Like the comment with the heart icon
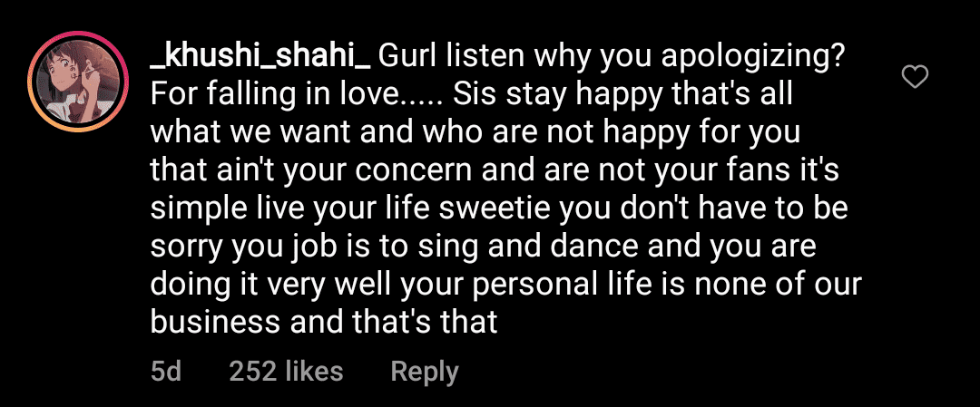 (x=915, y=78)
